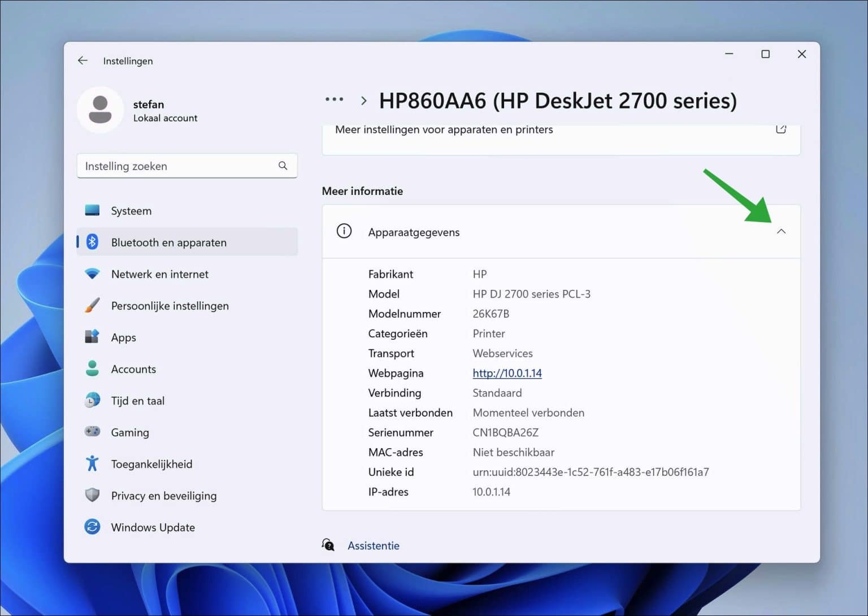Select the Systeem icon in the sidebar
The width and height of the screenshot is (868, 616).
(x=92, y=210)
